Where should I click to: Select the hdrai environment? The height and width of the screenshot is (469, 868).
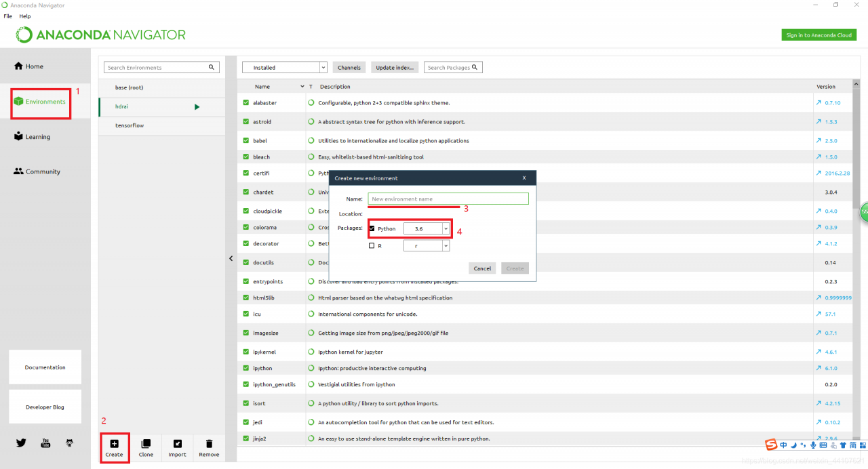click(161, 106)
